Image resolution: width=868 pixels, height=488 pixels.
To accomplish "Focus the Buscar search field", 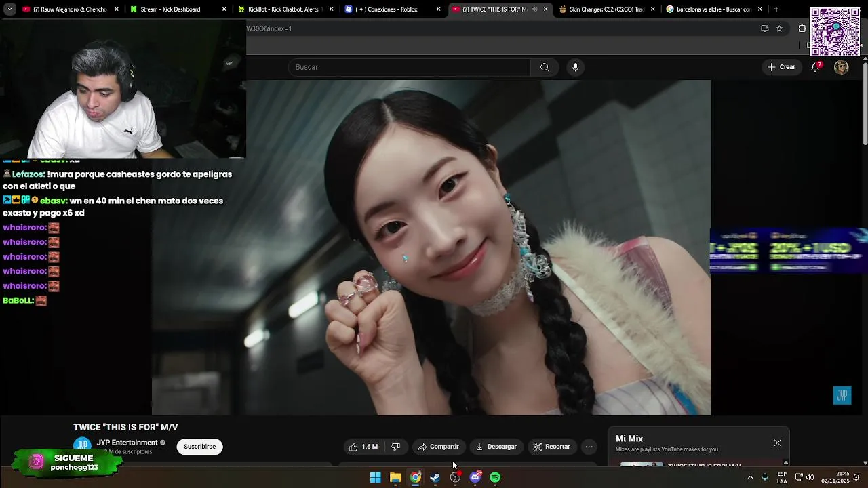I will [x=410, y=67].
